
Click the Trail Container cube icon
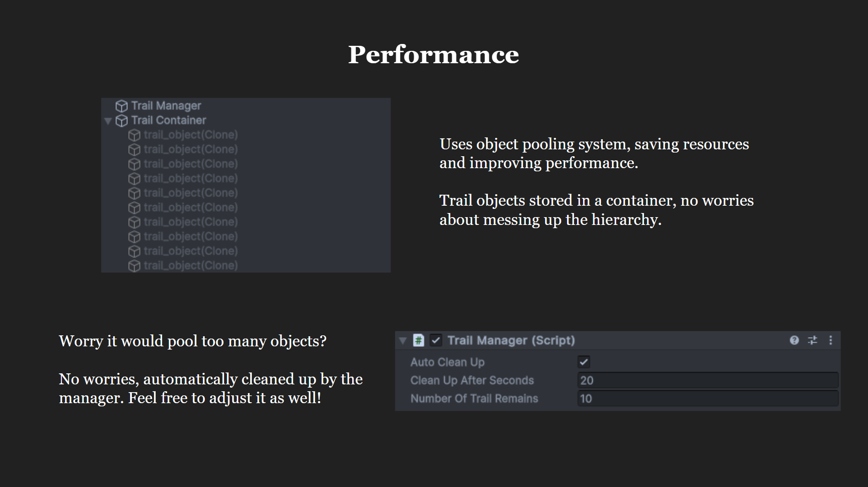tap(121, 120)
